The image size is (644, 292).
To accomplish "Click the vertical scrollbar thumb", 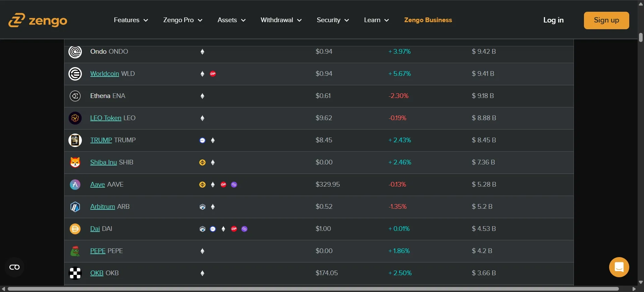I will (x=641, y=37).
